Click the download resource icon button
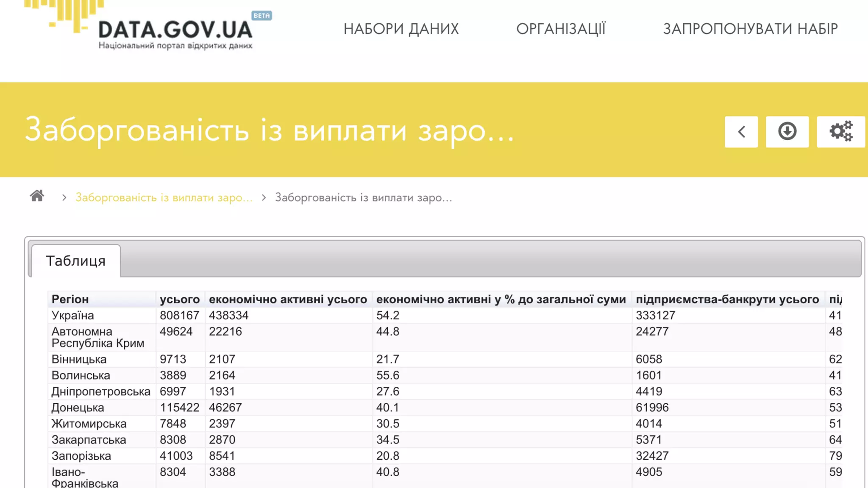868x488 pixels. pyautogui.click(x=787, y=131)
